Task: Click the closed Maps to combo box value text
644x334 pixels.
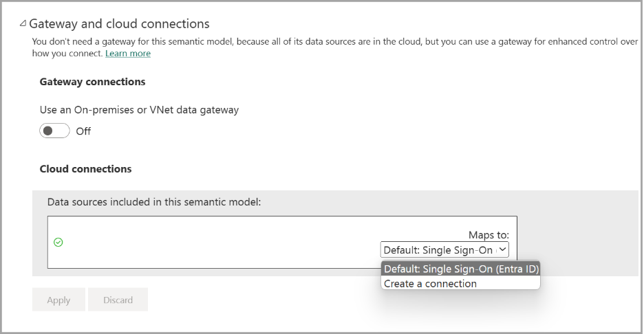Action: (x=438, y=250)
